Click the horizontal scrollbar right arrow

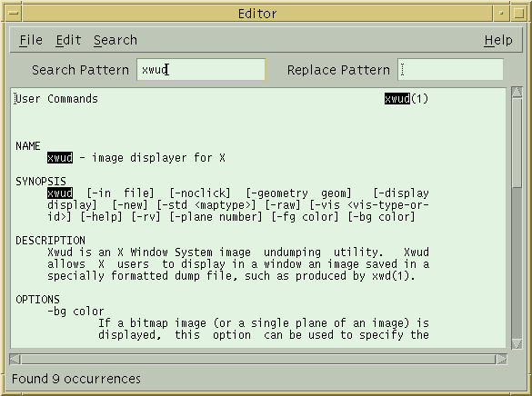(501, 359)
